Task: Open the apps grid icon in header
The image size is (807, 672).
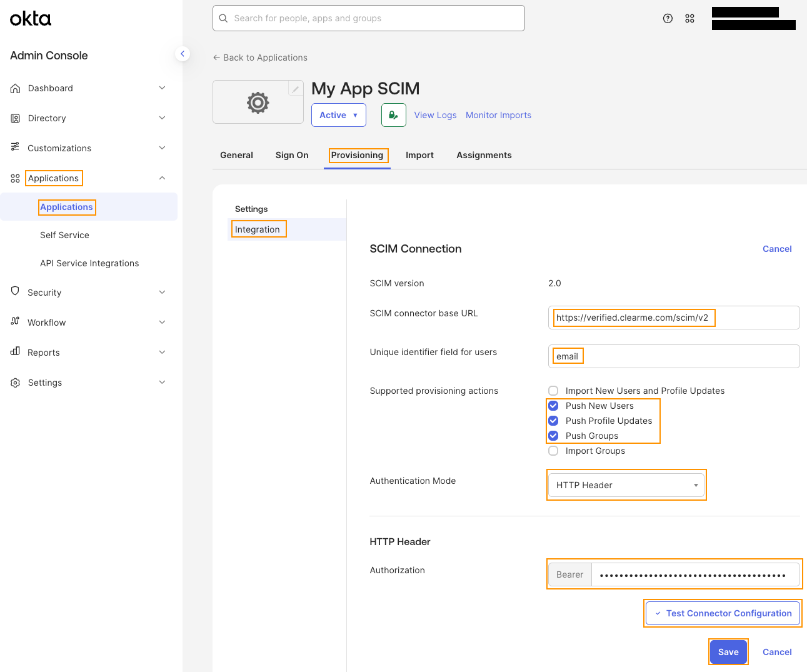Action: (x=689, y=18)
